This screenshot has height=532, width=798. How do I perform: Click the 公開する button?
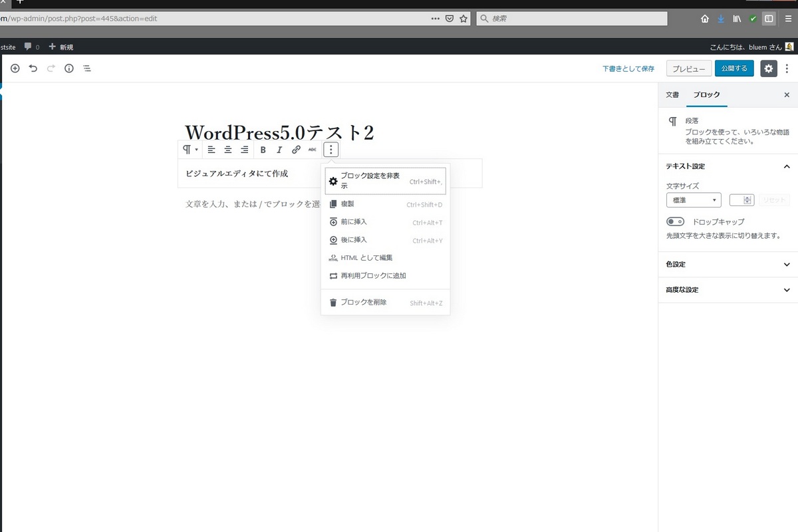(x=734, y=68)
